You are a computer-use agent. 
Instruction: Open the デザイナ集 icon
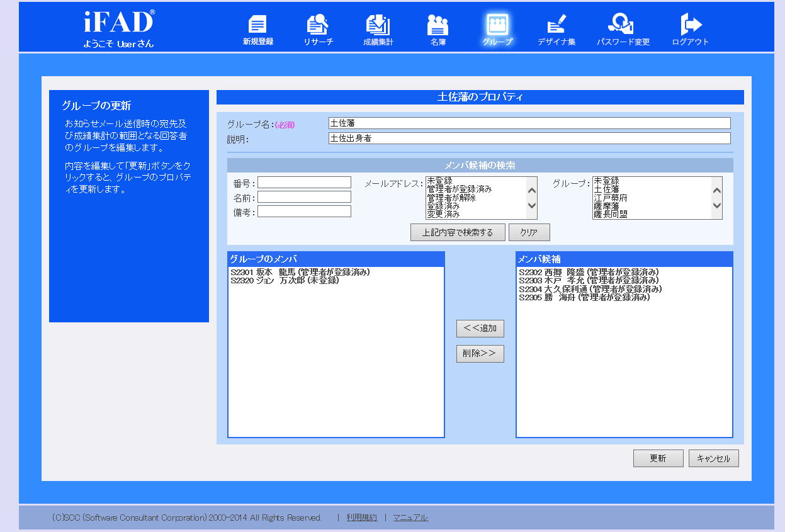(556, 30)
